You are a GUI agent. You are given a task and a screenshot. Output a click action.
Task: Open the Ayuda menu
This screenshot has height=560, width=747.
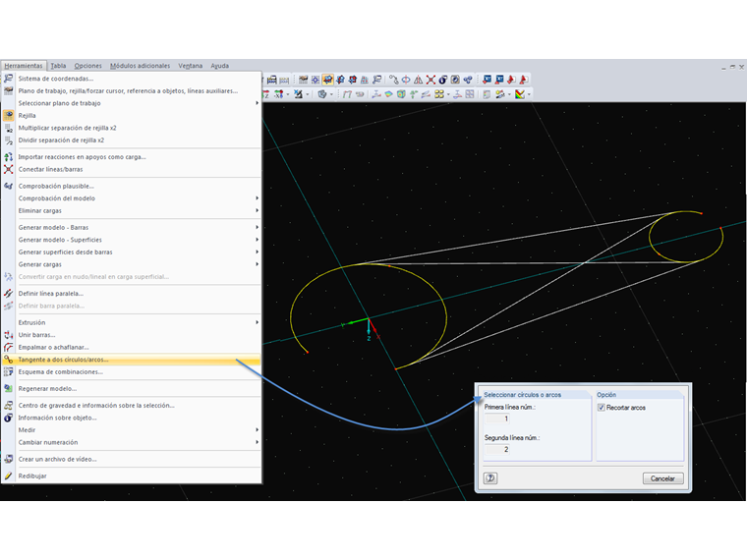(x=219, y=66)
